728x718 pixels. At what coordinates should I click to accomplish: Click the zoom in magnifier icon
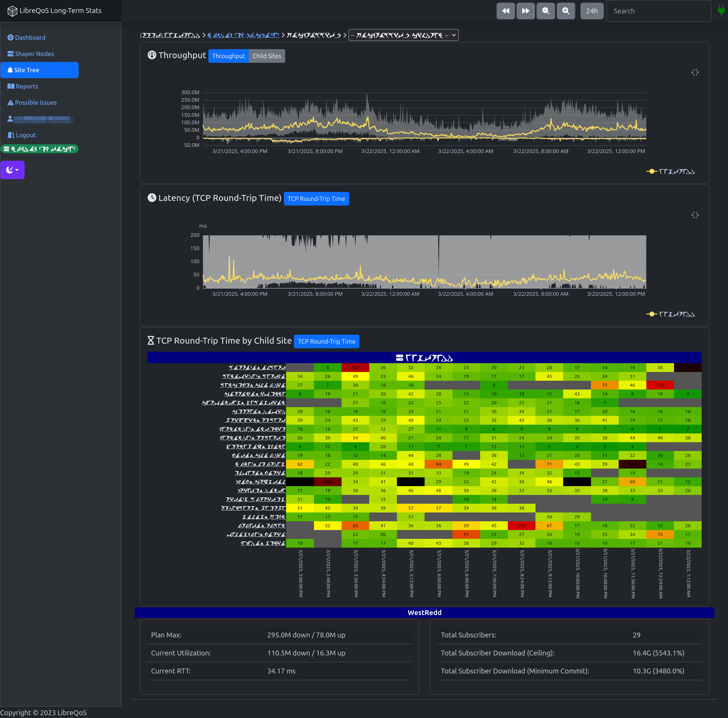coord(566,11)
